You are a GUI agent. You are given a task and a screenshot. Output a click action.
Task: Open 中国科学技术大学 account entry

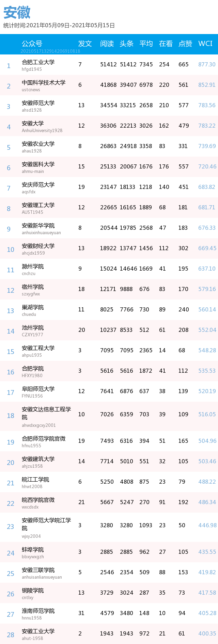[x=44, y=82]
